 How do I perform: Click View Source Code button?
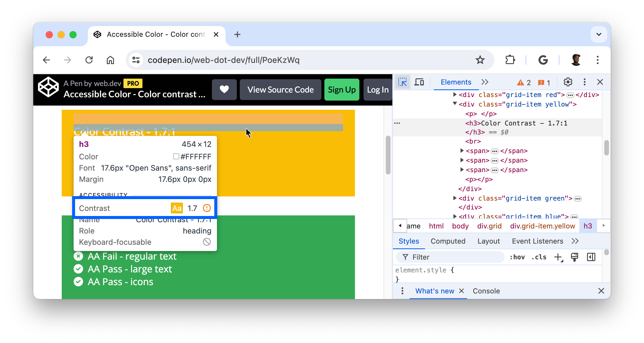281,90
